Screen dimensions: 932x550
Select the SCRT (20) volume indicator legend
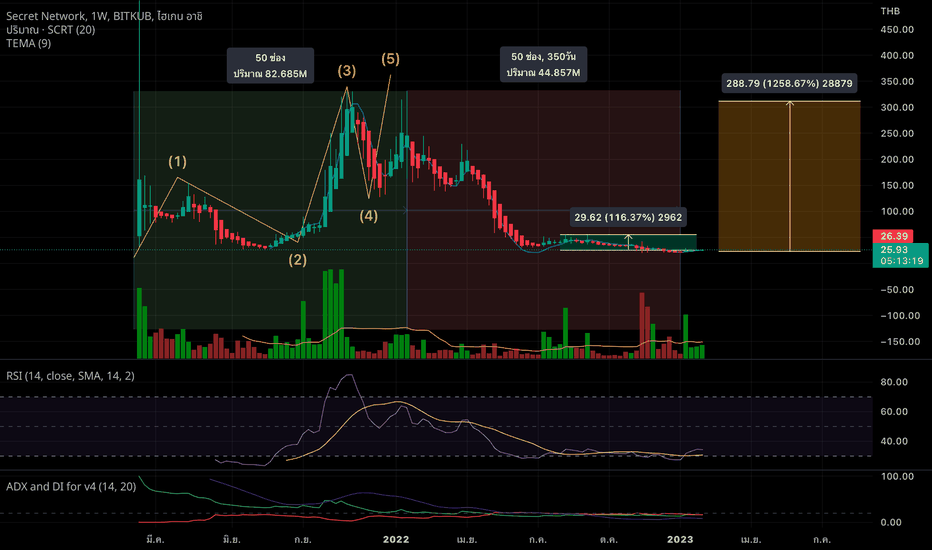[x=51, y=30]
